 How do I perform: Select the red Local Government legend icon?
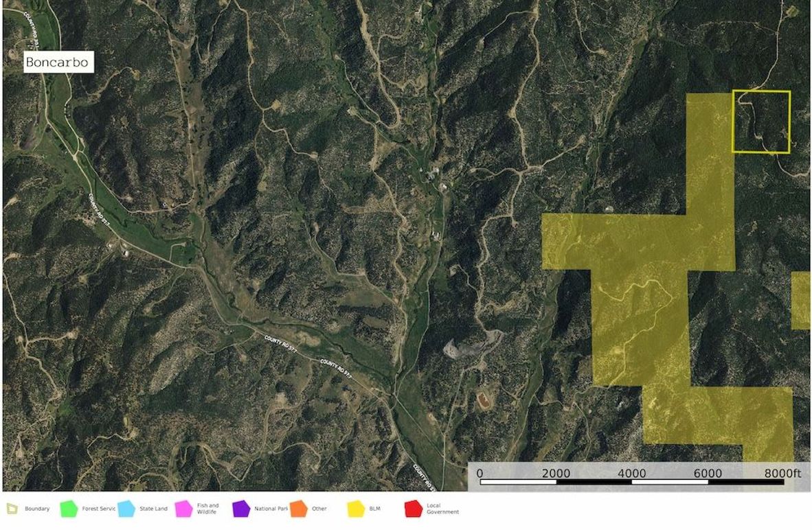[x=414, y=508]
